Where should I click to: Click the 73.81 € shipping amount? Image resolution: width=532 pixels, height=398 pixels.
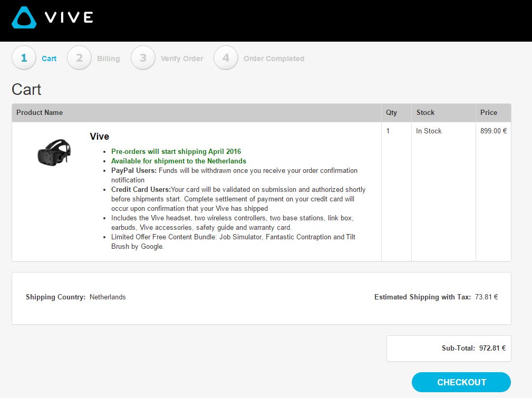(487, 297)
